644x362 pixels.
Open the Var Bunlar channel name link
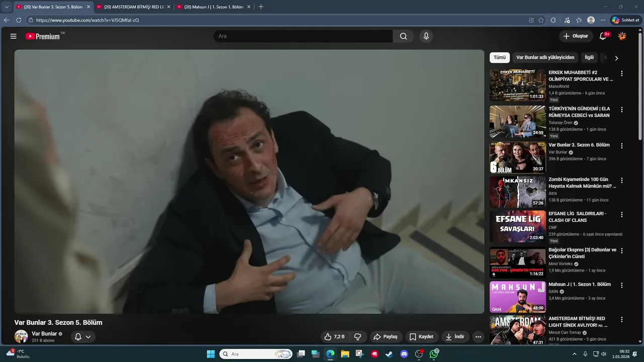[44, 334]
